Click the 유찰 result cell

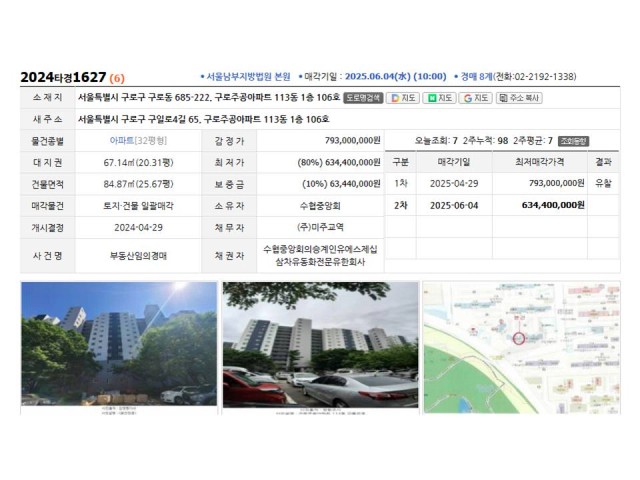[x=603, y=183]
